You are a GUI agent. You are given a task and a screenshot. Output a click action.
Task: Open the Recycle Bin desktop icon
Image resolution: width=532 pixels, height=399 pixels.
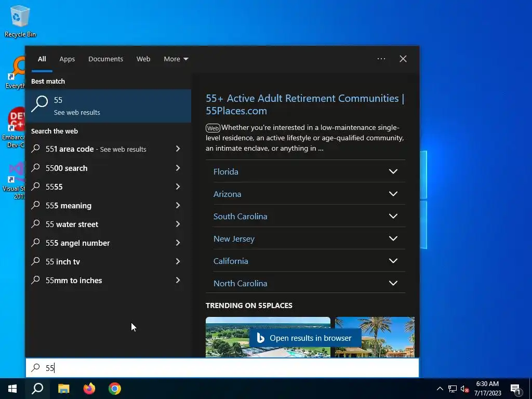coord(20,21)
